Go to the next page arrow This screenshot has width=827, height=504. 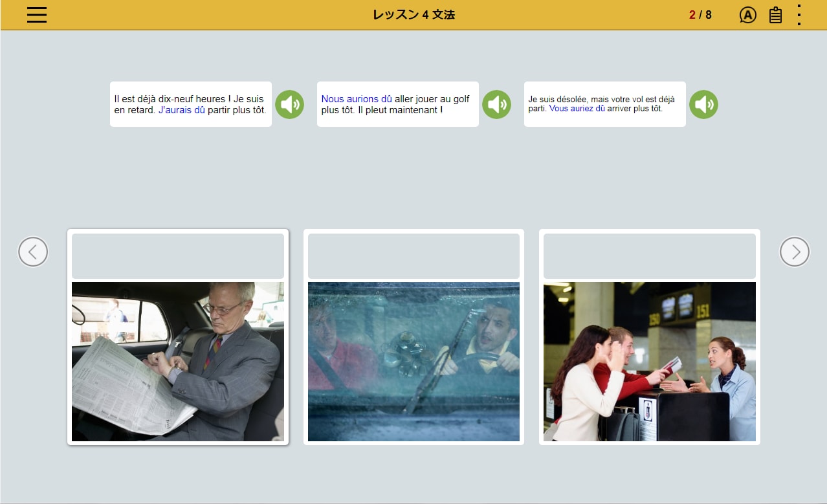pos(794,252)
